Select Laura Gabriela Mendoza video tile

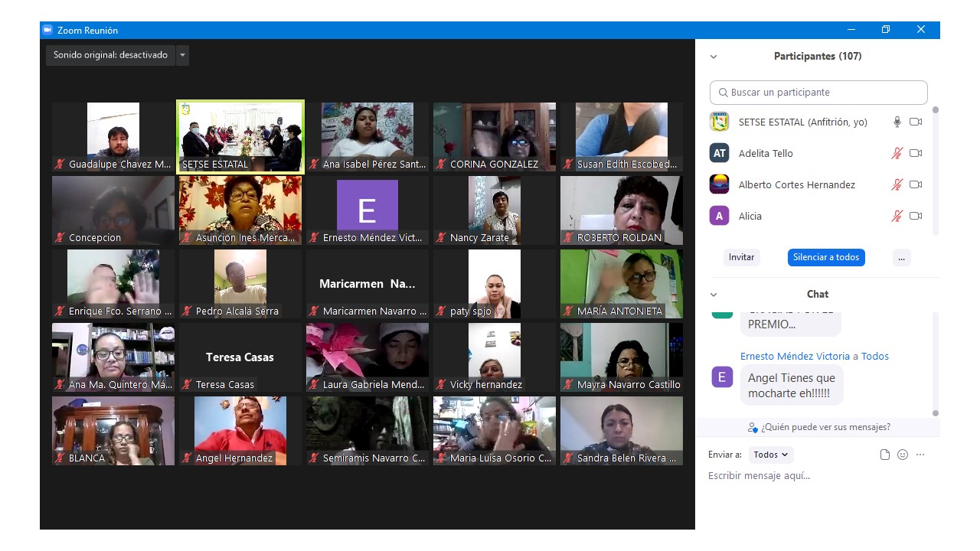tap(367, 357)
